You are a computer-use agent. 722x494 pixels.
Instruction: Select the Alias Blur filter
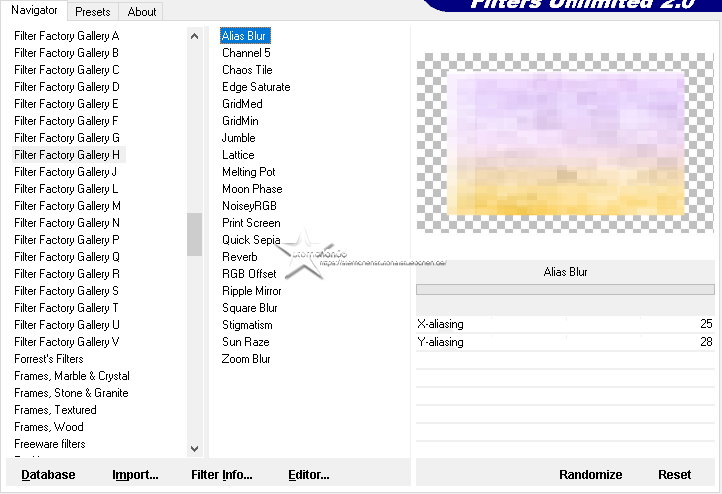(245, 36)
